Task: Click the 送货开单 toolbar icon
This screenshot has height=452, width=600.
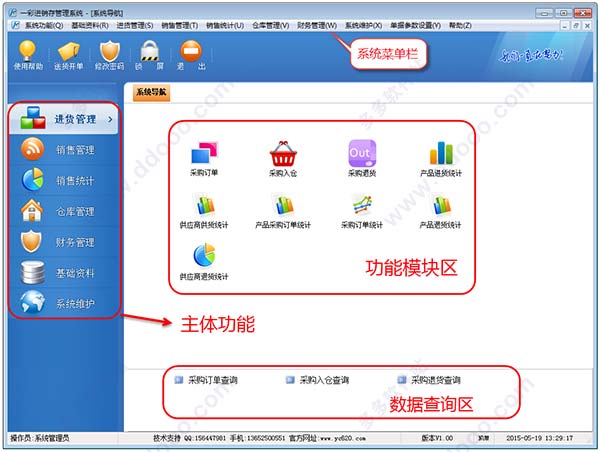Action: (x=68, y=55)
